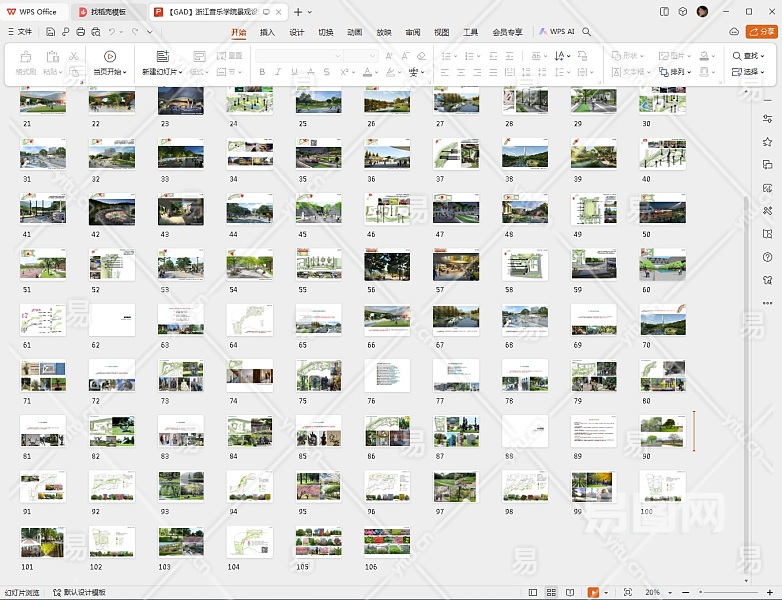Open WPS AI assistant
This screenshot has width=782, height=600.
click(557, 32)
